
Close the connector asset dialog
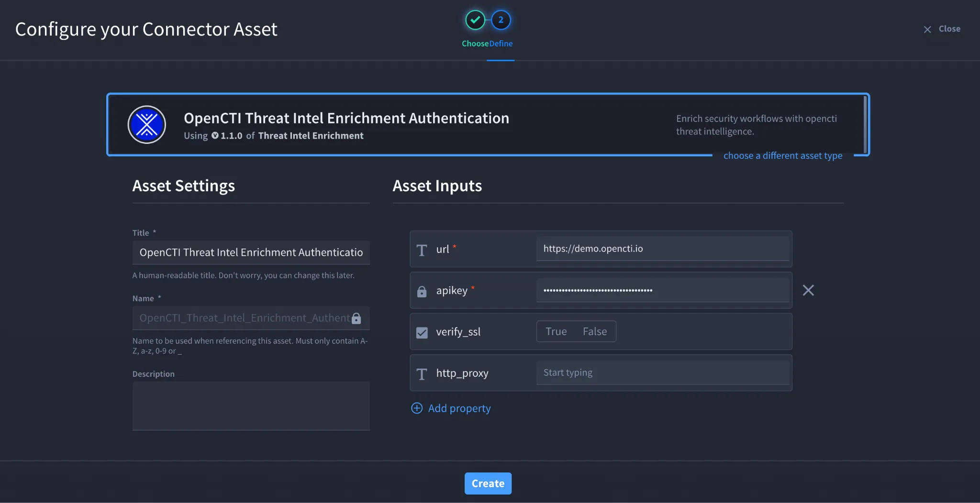click(942, 29)
